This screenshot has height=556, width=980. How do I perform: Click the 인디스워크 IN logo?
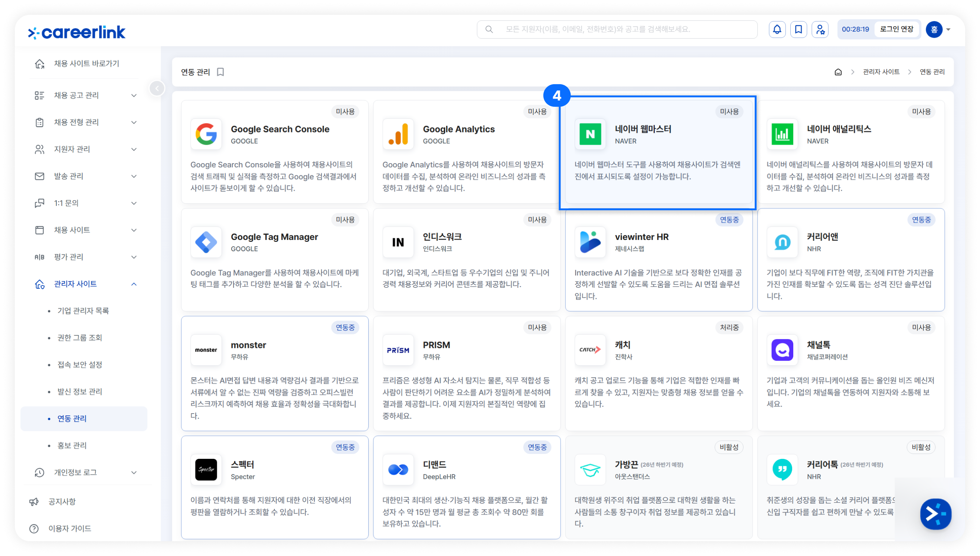pos(398,242)
